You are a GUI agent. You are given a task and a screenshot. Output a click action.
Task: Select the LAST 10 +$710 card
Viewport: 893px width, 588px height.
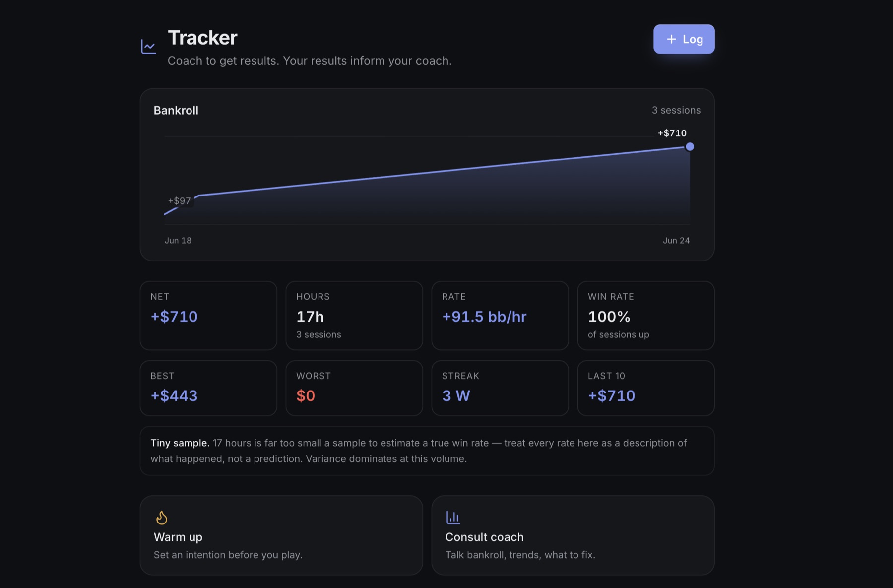tap(646, 388)
